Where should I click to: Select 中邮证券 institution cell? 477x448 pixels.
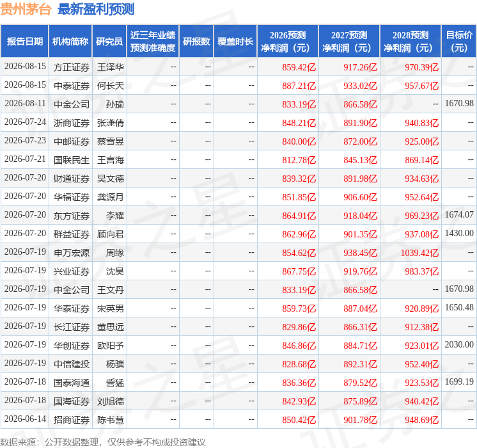72,141
